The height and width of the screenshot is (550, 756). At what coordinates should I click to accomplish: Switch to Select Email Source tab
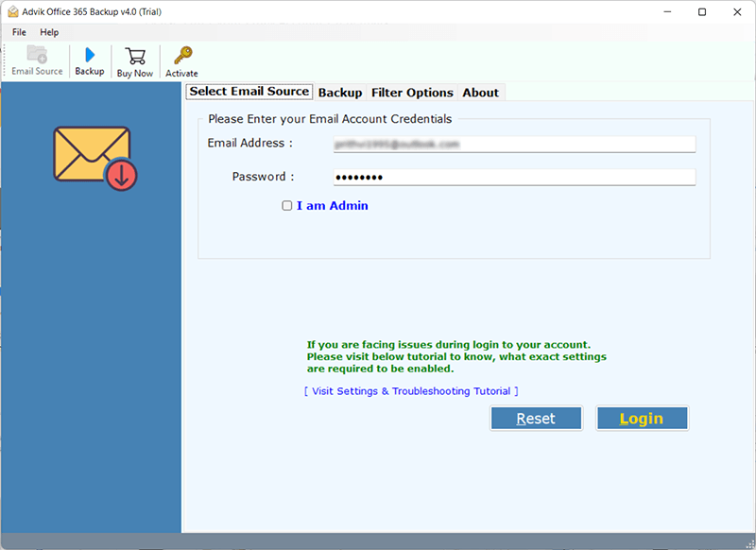(x=249, y=92)
